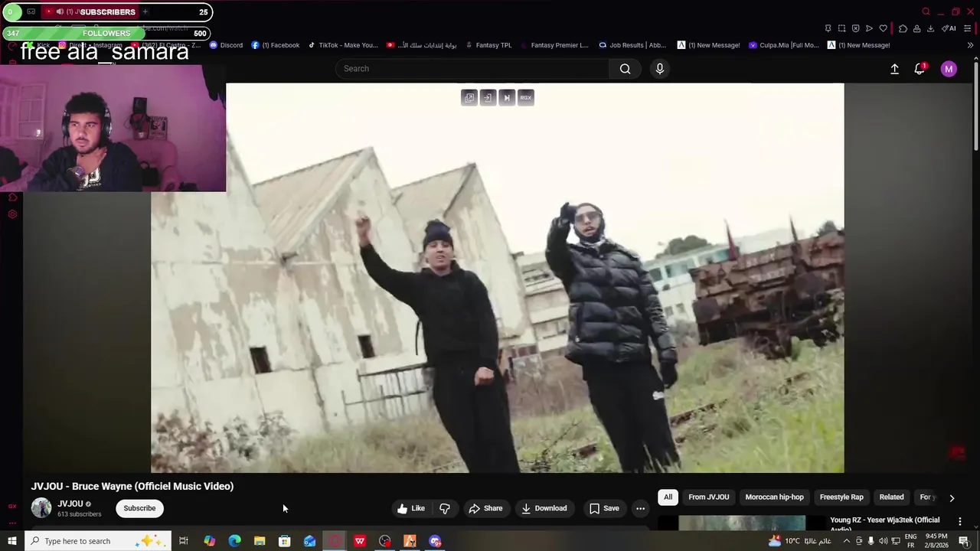
Task: Open File Explorer from taskbar
Action: tap(260, 541)
